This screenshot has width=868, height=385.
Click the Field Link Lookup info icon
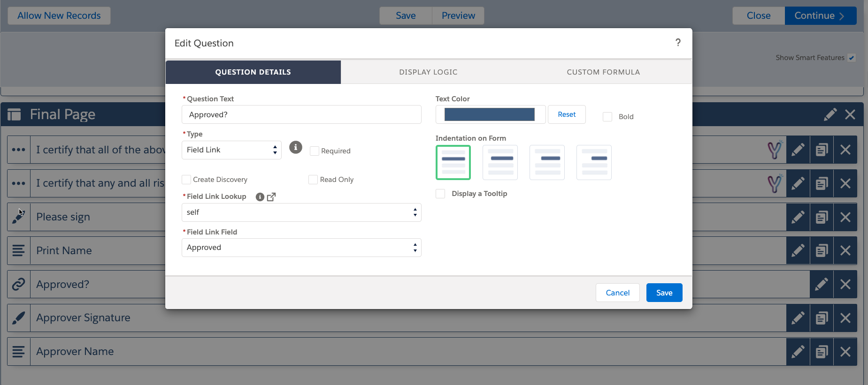tap(260, 197)
